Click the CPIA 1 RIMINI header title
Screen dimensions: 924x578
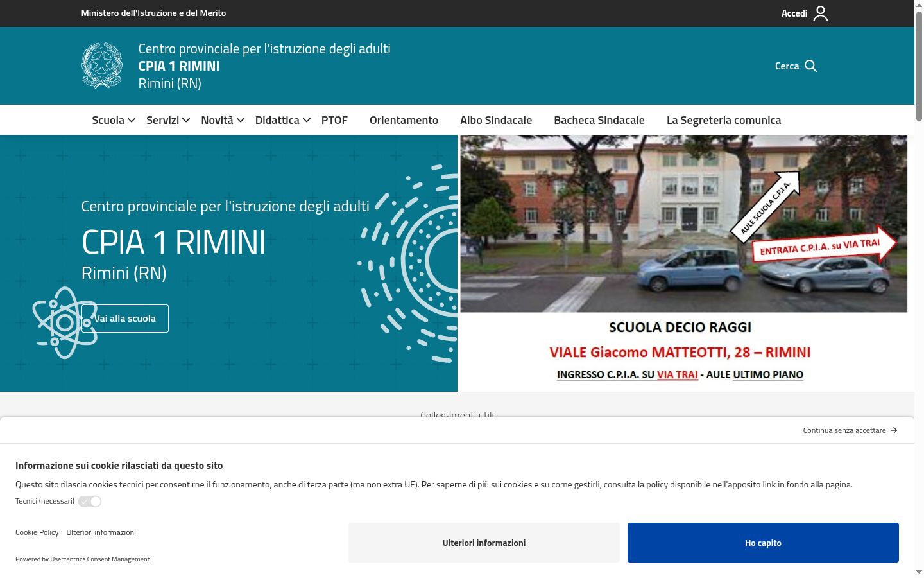click(x=179, y=66)
